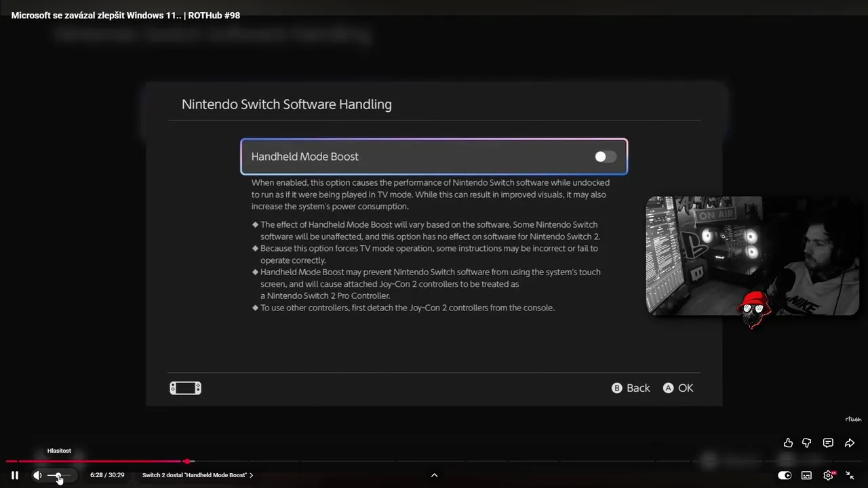This screenshot has width=868, height=488.
Task: Adjust the volume slider
Action: 58,475
